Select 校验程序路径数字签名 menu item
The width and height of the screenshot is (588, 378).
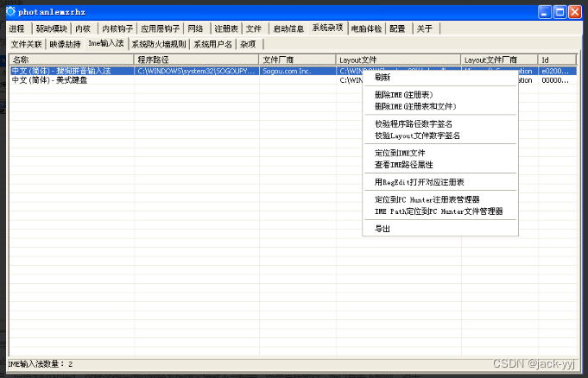pos(440,123)
